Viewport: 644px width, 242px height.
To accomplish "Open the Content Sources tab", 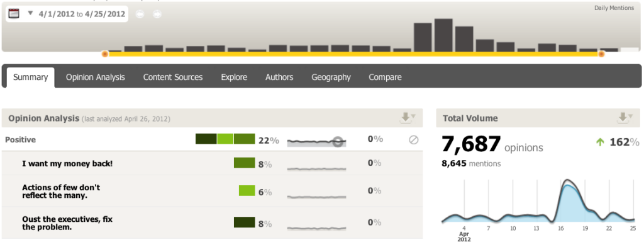I will tap(173, 78).
